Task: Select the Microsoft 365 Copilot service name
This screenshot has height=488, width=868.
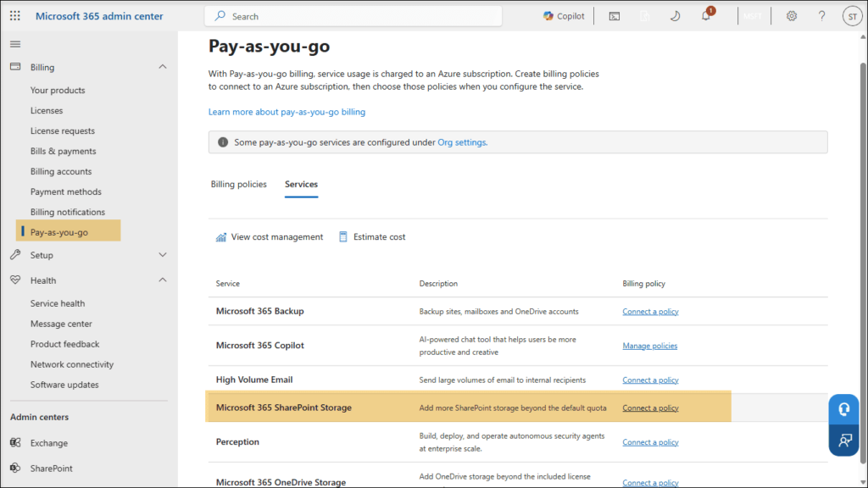Action: [259, 346]
